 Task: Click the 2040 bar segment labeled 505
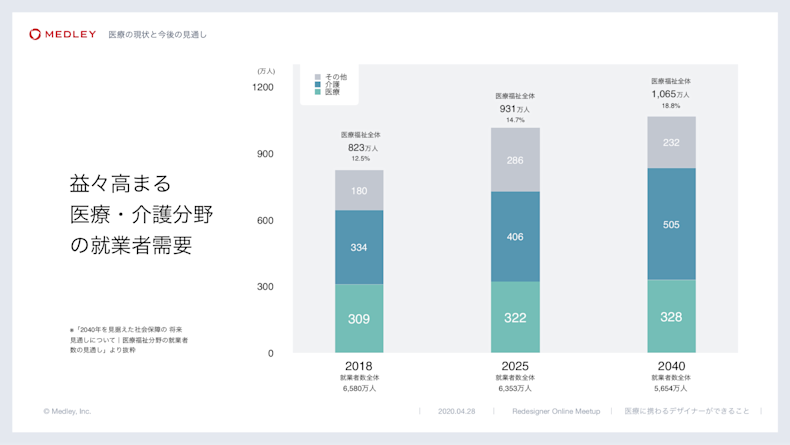pyautogui.click(x=672, y=224)
